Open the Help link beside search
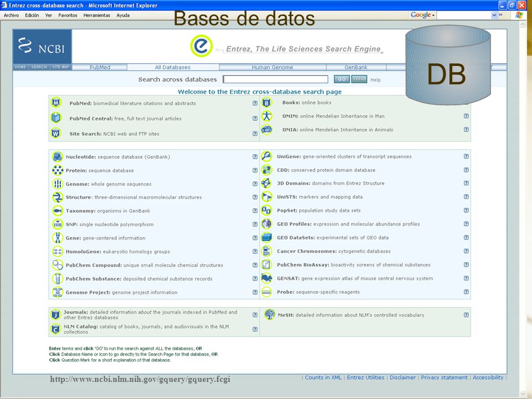Viewport: 532px width, 399px height. pos(375,80)
